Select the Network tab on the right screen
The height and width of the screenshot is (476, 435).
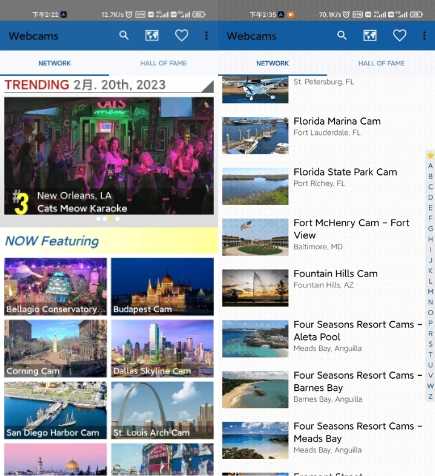[272, 63]
